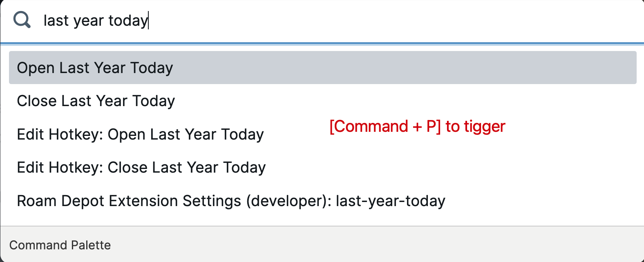644x262 pixels.
Task: Choose Edit Hotkey: Open Last Year Today
Action: click(140, 134)
